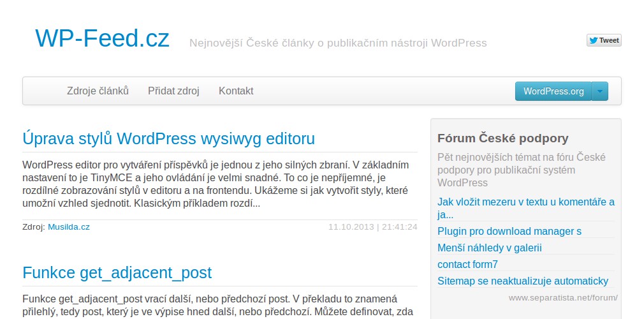Open the Přidat zdroj menu item
Viewport: 644px width, 319px height.
click(x=173, y=91)
